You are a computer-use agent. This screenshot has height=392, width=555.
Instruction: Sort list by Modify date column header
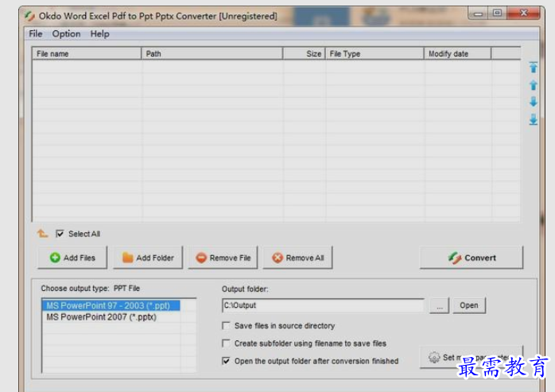[x=458, y=54]
